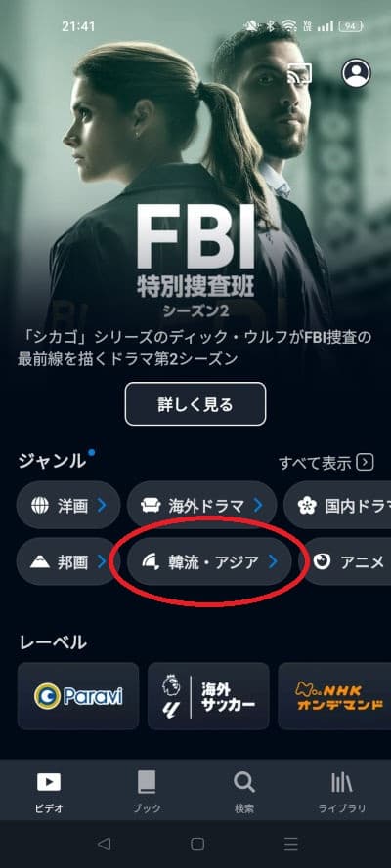Tap the Chromecast cast icon
Viewport: 391px width, 868px height.
(x=300, y=73)
